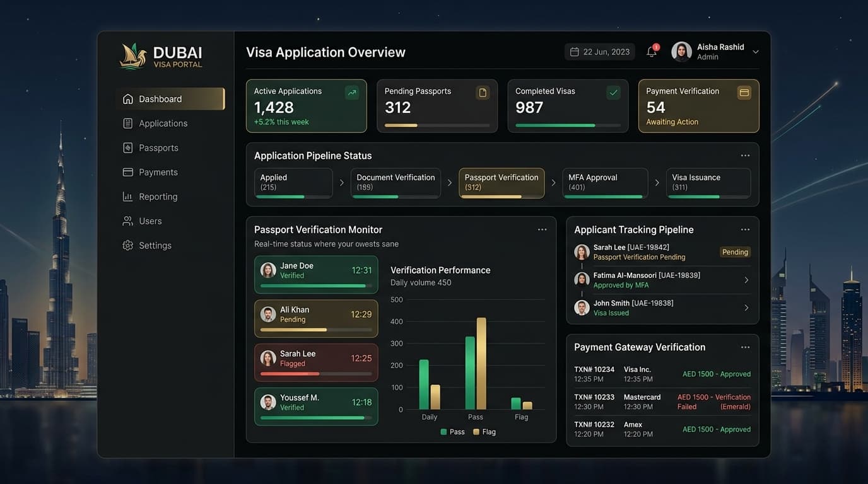The width and height of the screenshot is (868, 484).
Task: Click the Pending Passports progress bar
Action: click(x=437, y=125)
